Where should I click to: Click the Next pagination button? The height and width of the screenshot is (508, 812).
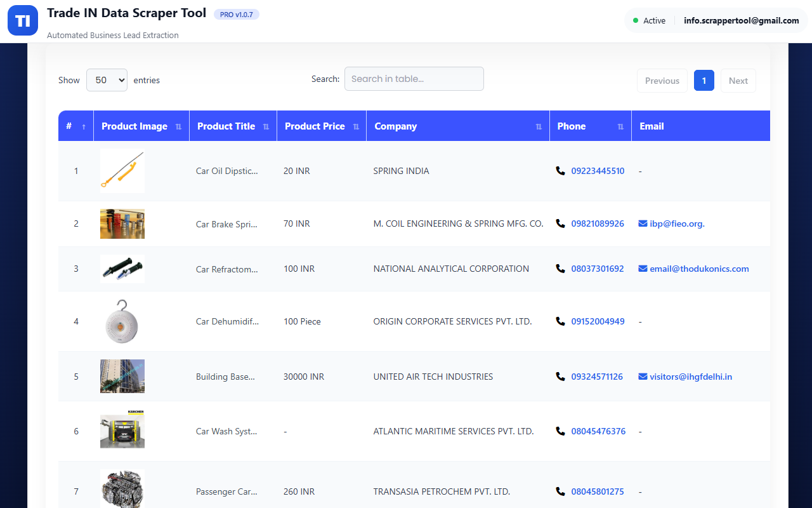coord(738,81)
